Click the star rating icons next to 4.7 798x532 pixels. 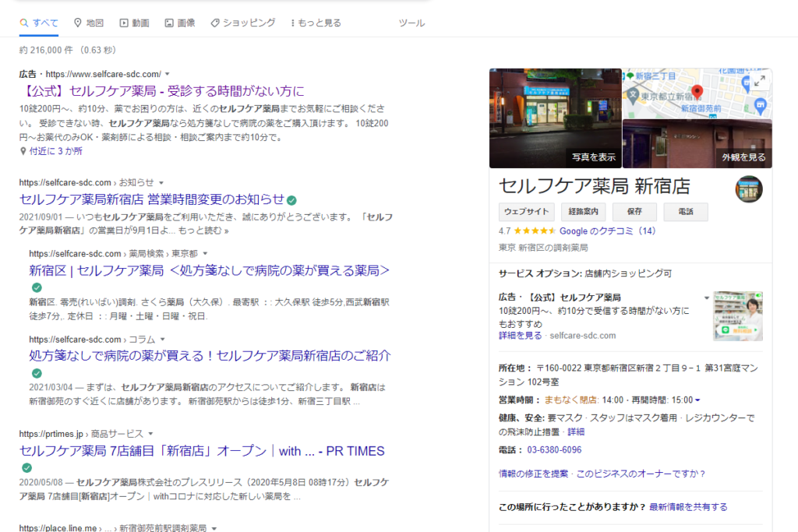(x=535, y=231)
